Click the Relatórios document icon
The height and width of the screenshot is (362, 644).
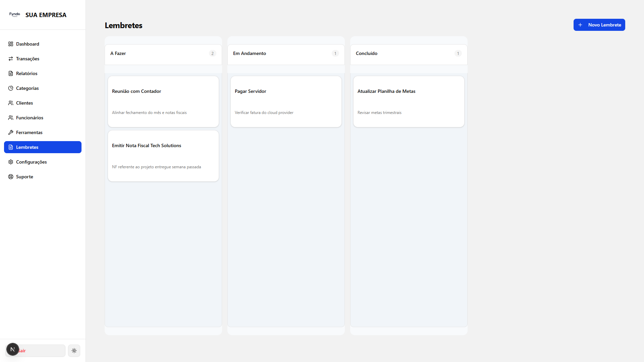(11, 73)
